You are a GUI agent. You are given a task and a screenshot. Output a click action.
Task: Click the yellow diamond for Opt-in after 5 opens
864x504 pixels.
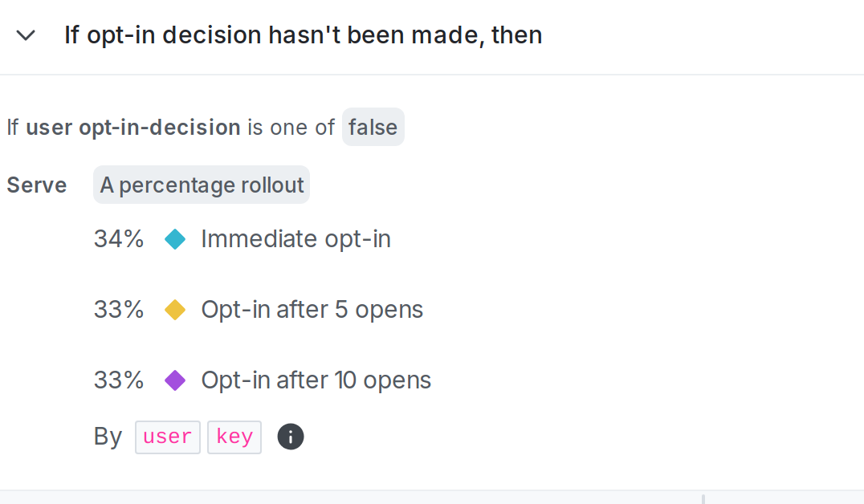click(175, 310)
